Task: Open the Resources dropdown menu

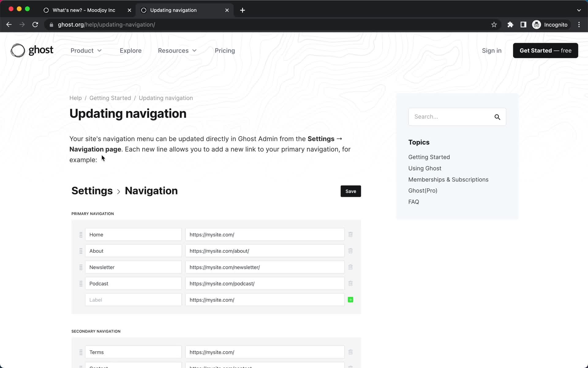Action: (177, 51)
